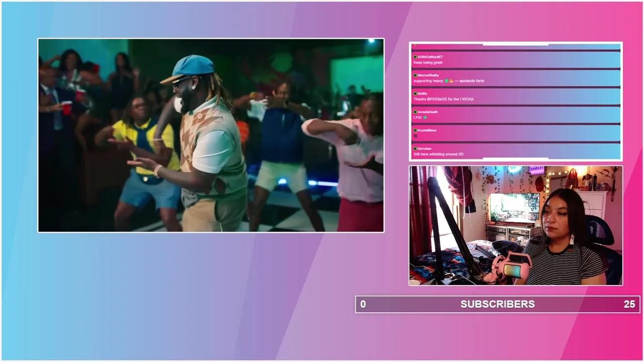Image resolution: width=644 pixels, height=362 pixels.
Task: Click the current subscriber count 0
Action: (x=363, y=304)
